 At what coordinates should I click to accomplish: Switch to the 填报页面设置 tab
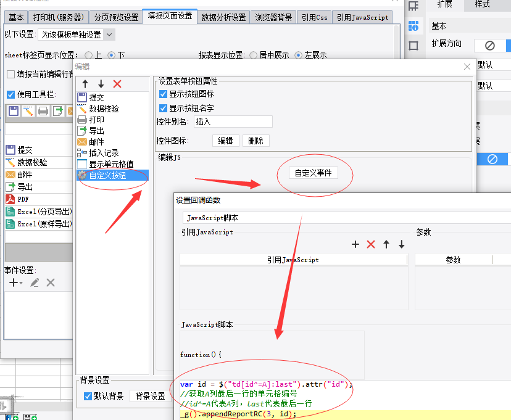(x=170, y=16)
